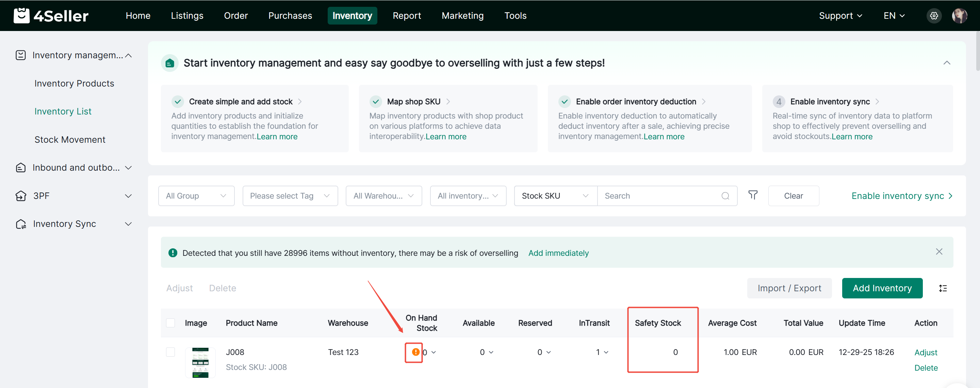980x388 pixels.
Task: Click the orange warning icon on J008's stock
Action: (x=415, y=352)
